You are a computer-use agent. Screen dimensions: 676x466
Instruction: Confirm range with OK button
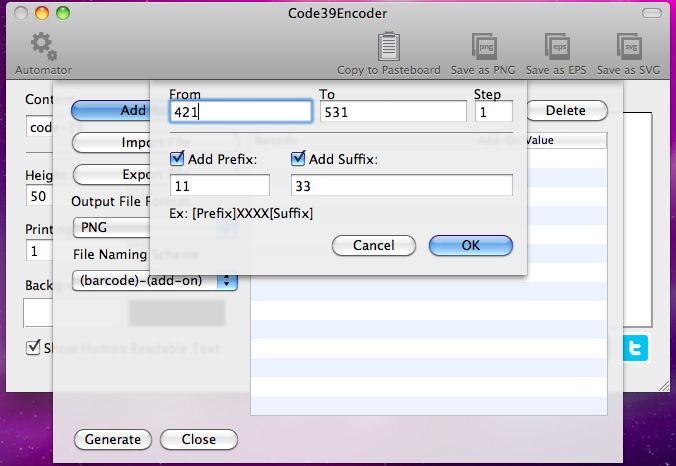click(471, 245)
